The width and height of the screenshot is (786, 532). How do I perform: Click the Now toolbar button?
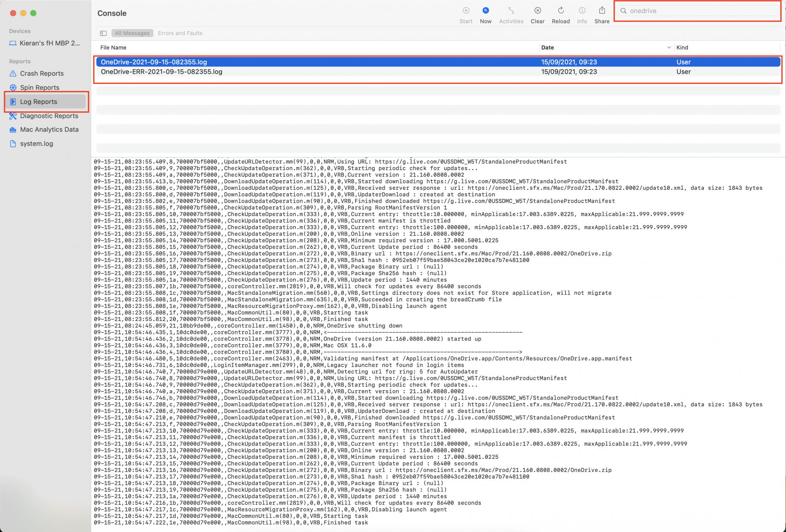point(485,11)
